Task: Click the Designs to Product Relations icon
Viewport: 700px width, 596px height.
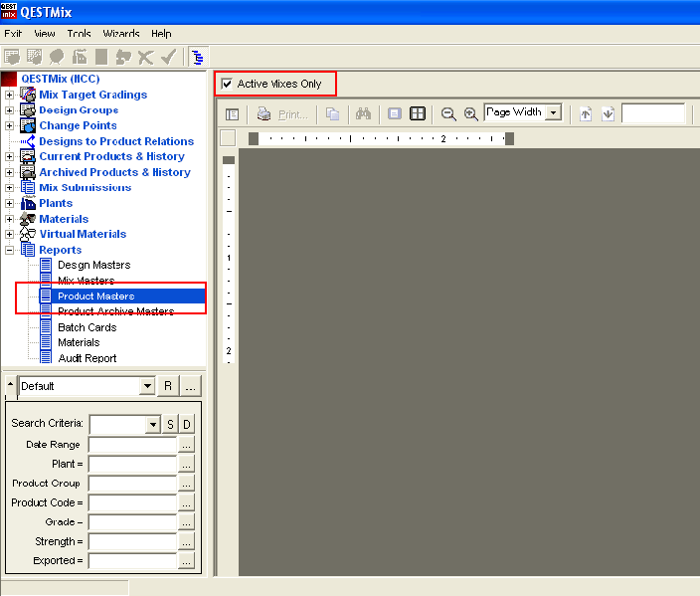Action: [28, 141]
